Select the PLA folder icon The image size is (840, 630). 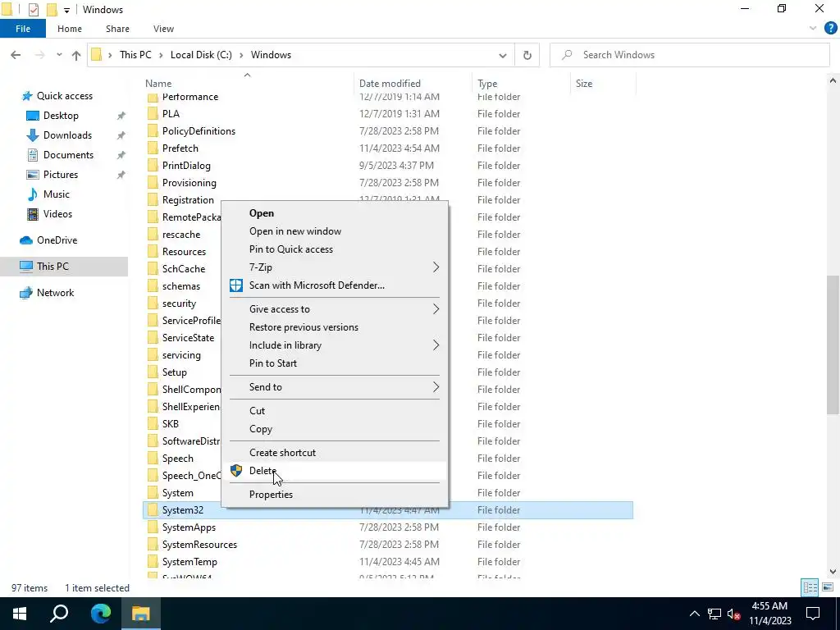pyautogui.click(x=153, y=113)
